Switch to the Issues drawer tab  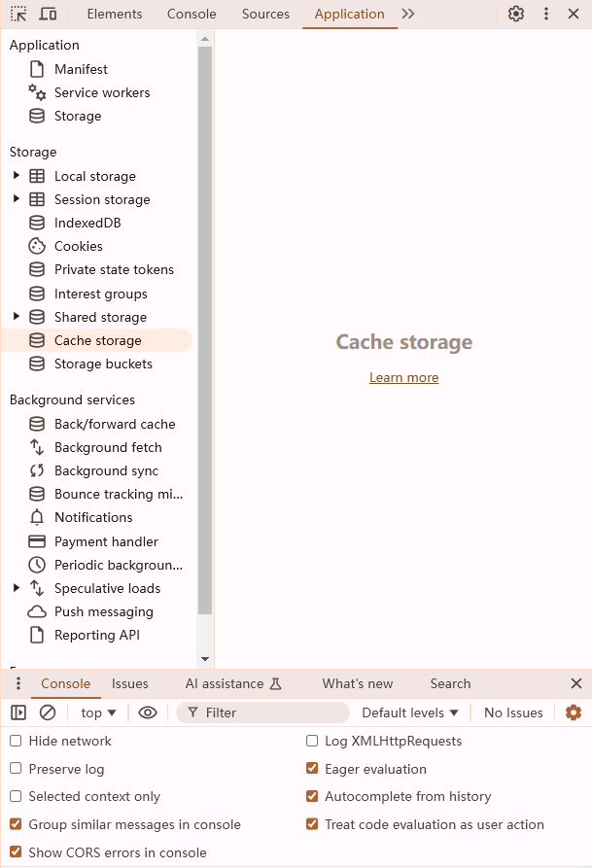(129, 683)
